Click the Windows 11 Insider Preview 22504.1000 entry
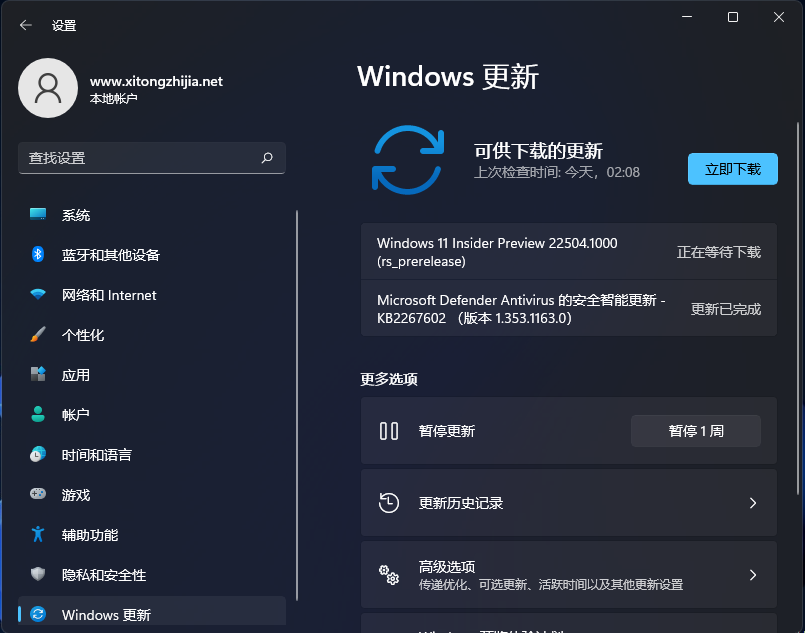Image resolution: width=805 pixels, height=633 pixels. (x=568, y=252)
